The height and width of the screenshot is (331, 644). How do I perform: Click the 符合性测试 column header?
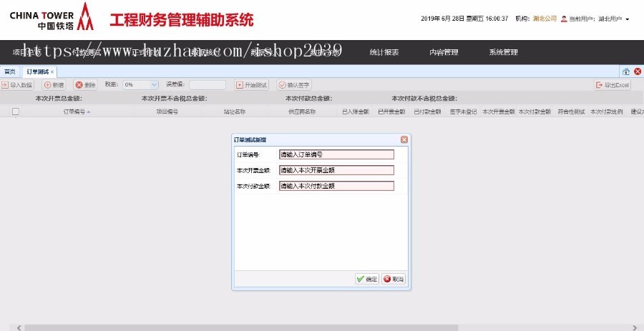point(571,112)
